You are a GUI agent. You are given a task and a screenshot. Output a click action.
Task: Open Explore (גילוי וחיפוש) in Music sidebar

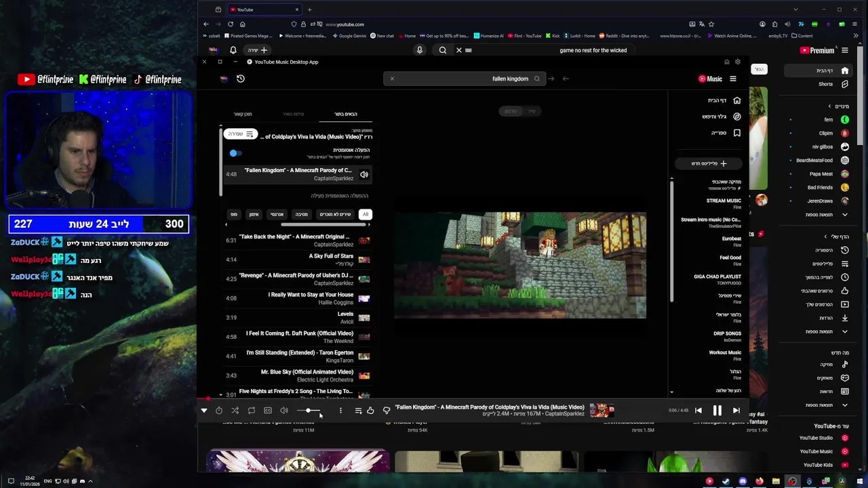tap(721, 117)
